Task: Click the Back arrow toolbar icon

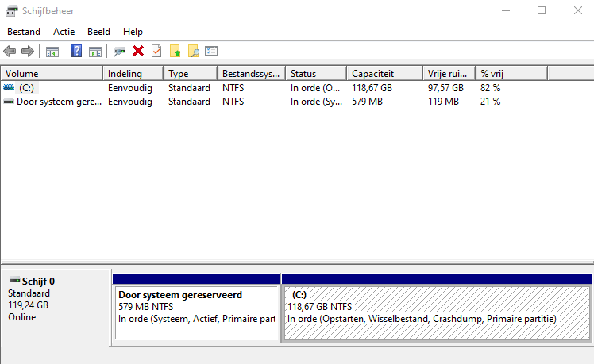Action: pos(10,51)
